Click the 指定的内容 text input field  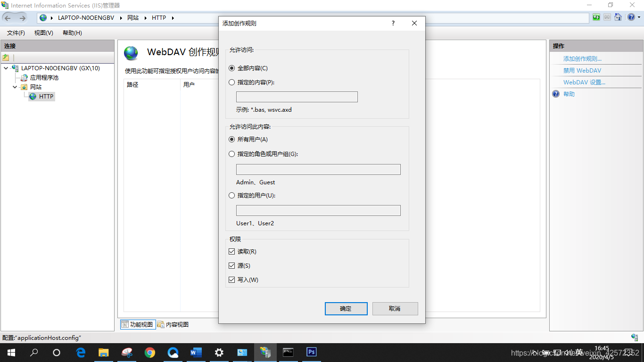point(297,97)
